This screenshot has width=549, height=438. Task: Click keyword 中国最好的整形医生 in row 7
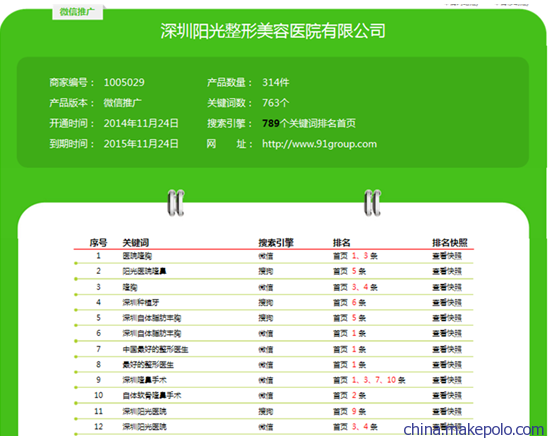coord(155,349)
